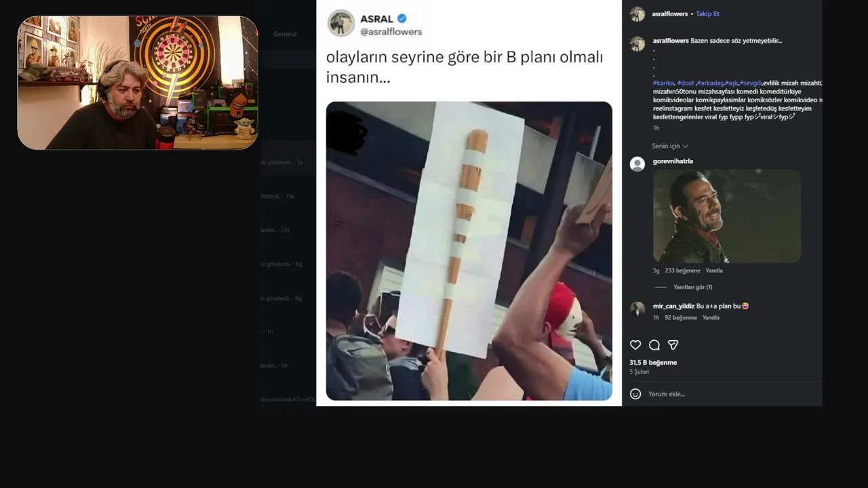View 233 beğenme on gorevnihatrla comment
Screen dimensions: 868x488
point(682,270)
